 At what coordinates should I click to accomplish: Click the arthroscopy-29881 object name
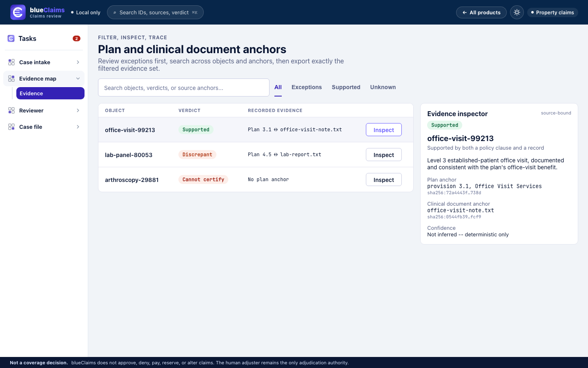click(x=132, y=180)
